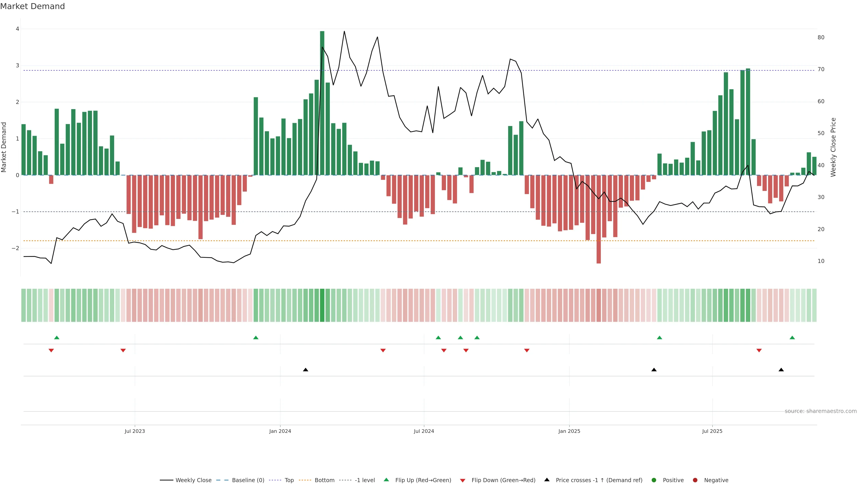Toggle Flip Up (Red→Green) legend icon
This screenshot has height=488, width=868.
(x=387, y=480)
